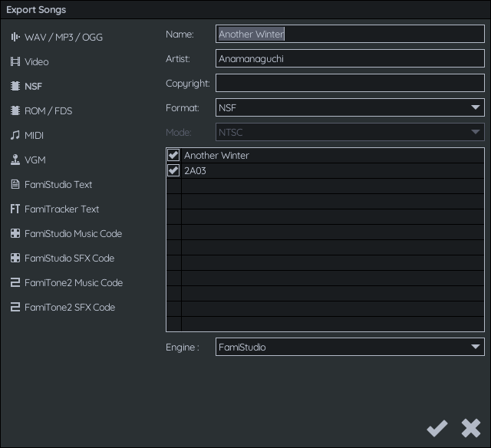491x448 pixels.
Task: Click the FamiStudio SFX Code icon
Action: 15,258
